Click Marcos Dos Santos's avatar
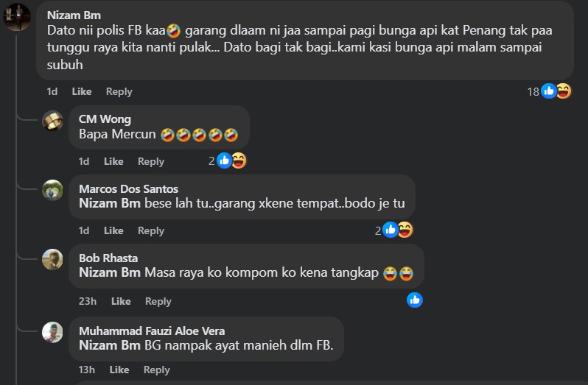 [52, 190]
